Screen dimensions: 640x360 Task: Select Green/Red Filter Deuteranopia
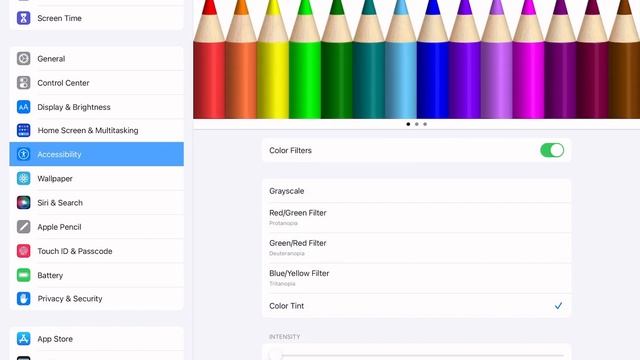pyautogui.click(x=416, y=248)
